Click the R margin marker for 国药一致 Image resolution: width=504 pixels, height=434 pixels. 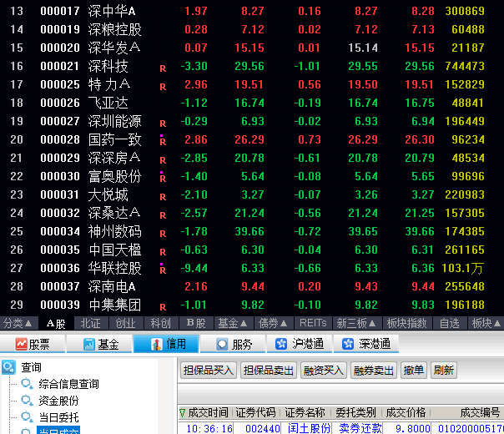point(163,141)
